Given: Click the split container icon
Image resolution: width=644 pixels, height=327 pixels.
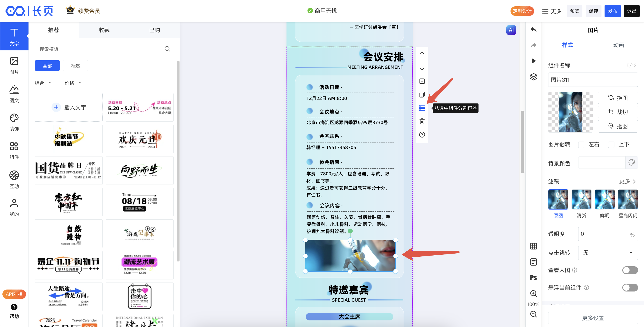Looking at the screenshot, I should tap(422, 108).
